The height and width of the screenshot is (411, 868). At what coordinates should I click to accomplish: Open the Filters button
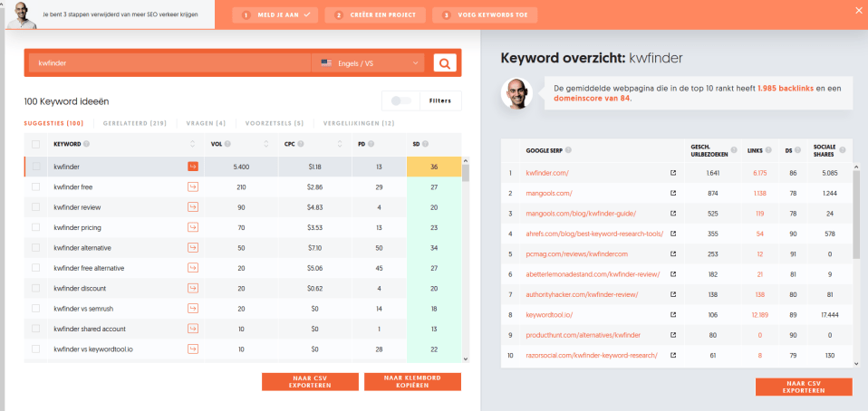click(x=441, y=100)
